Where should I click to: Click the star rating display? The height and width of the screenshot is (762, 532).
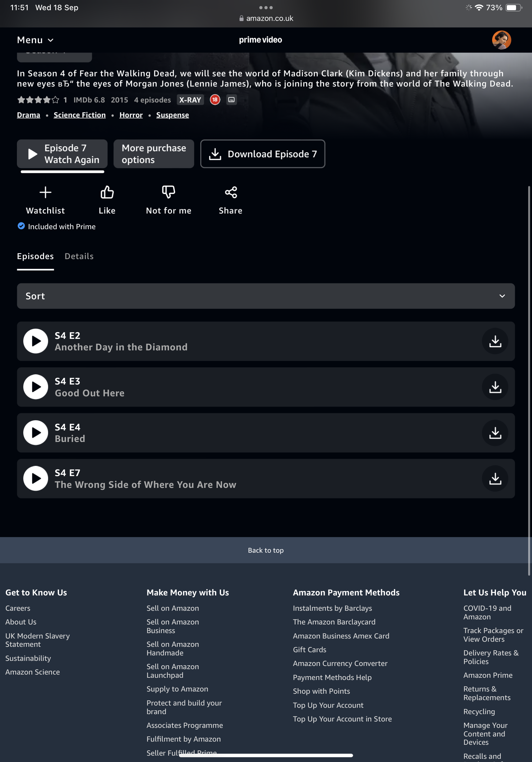click(38, 100)
